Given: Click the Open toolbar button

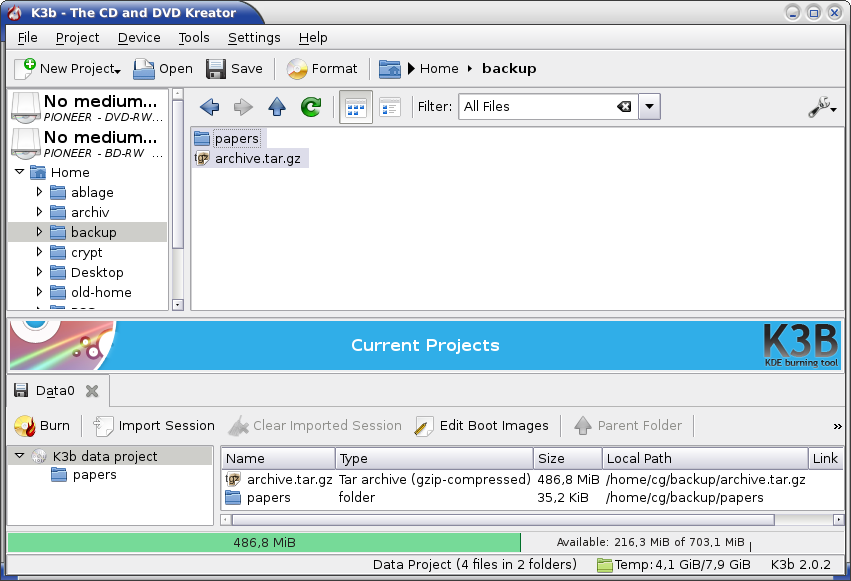Looking at the screenshot, I should [163, 69].
